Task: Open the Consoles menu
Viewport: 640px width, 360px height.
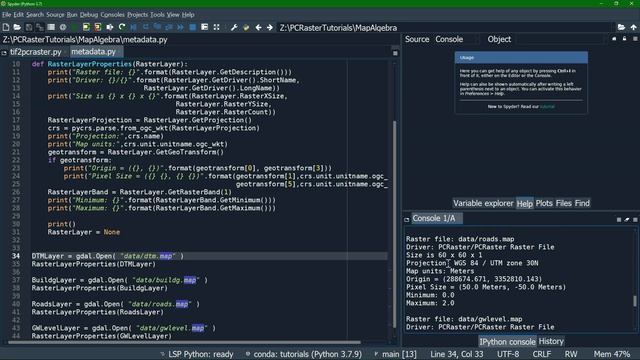Action: (112, 15)
